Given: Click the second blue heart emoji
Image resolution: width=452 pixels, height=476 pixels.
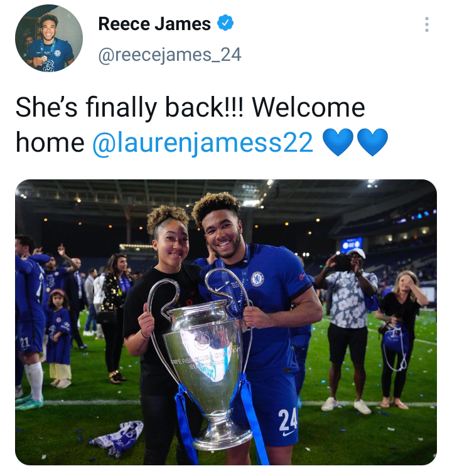Looking at the screenshot, I should pyautogui.click(x=372, y=142).
